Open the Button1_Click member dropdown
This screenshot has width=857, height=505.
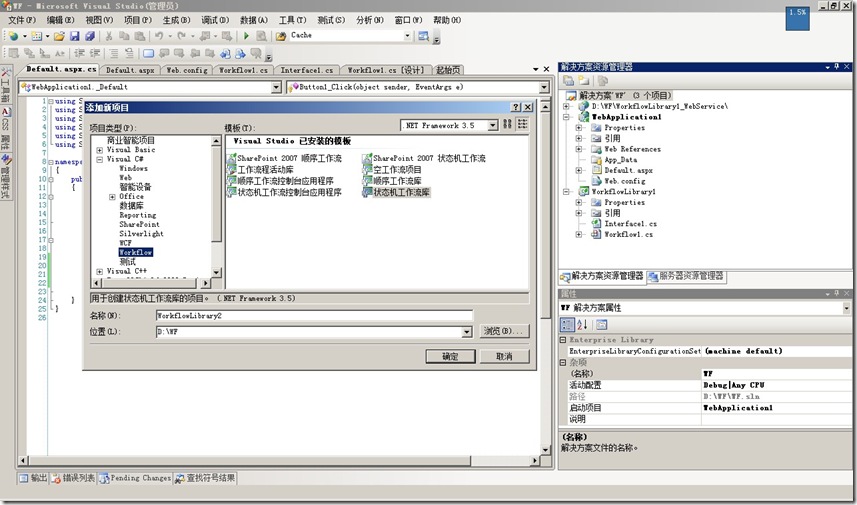pyautogui.click(x=544, y=87)
